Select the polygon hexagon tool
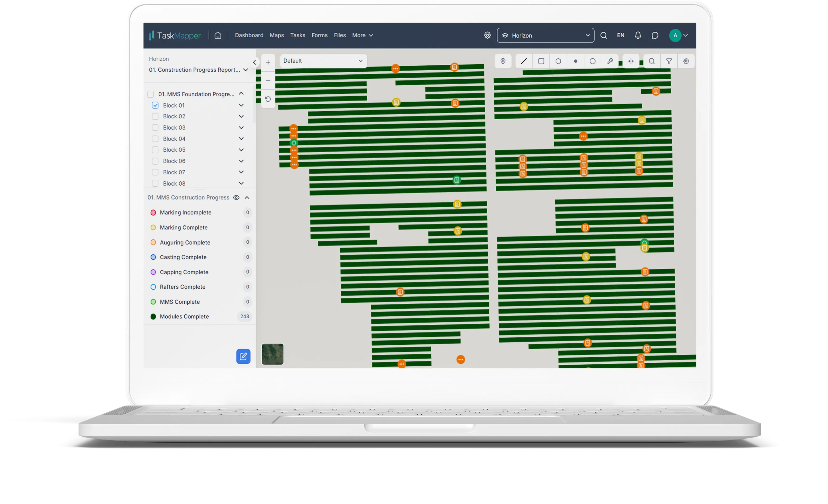828x504 pixels. (558, 61)
